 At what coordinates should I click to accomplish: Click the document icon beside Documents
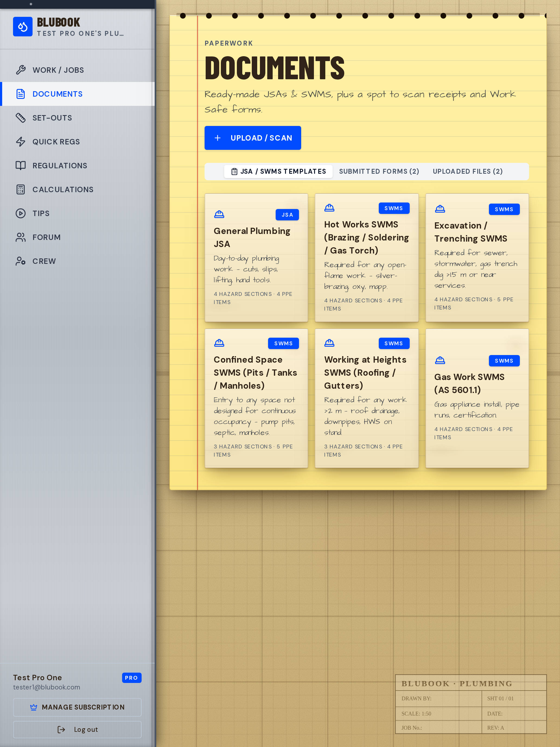pos(21,94)
